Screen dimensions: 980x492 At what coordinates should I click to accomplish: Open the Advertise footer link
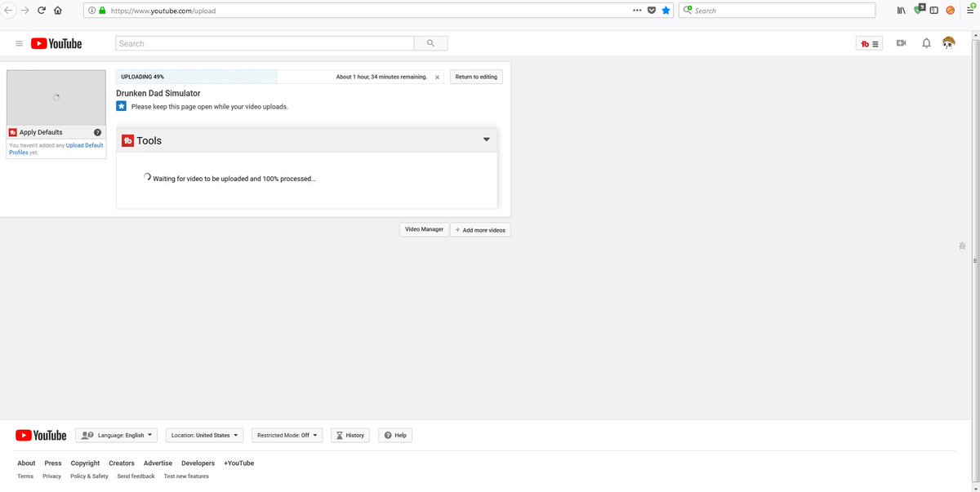click(x=158, y=463)
